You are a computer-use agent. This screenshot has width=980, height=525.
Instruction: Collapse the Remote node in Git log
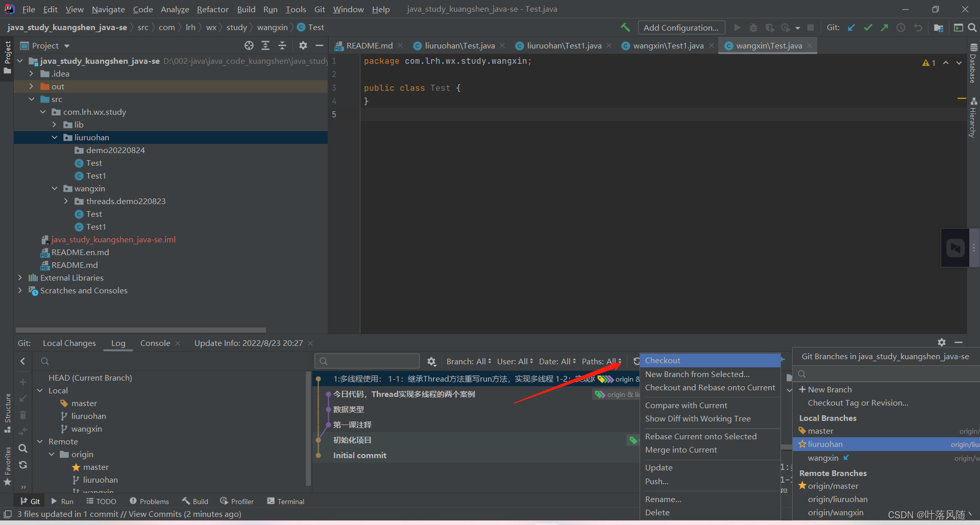(x=40, y=441)
